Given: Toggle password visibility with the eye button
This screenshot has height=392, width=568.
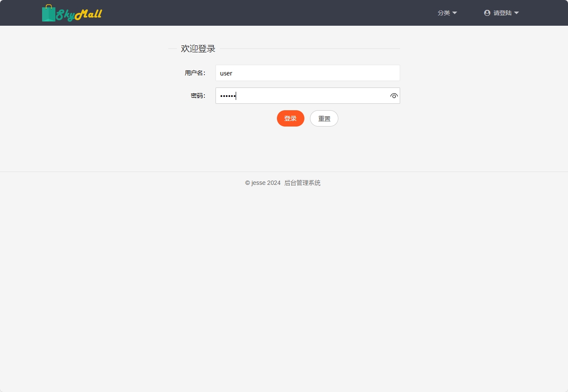Looking at the screenshot, I should click(394, 96).
